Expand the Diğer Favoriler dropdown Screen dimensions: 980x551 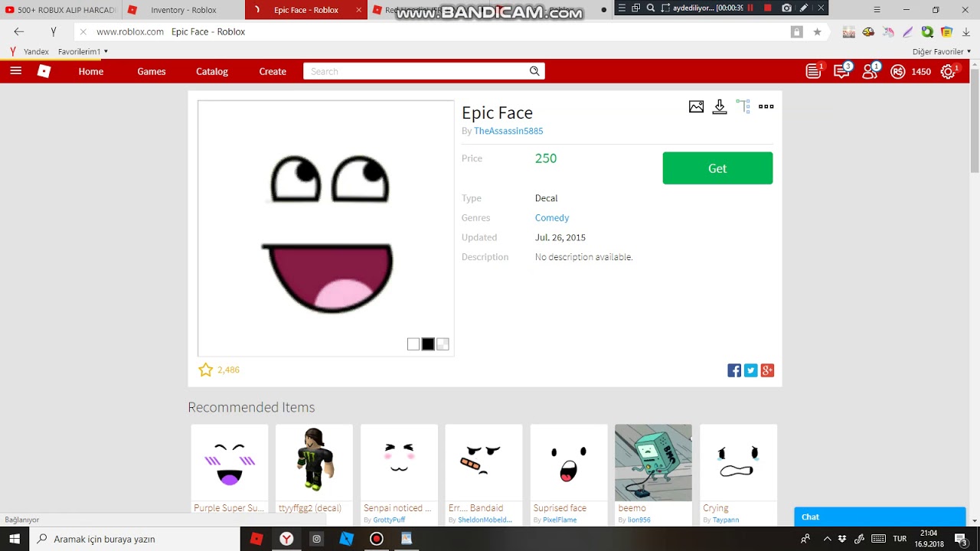[942, 51]
